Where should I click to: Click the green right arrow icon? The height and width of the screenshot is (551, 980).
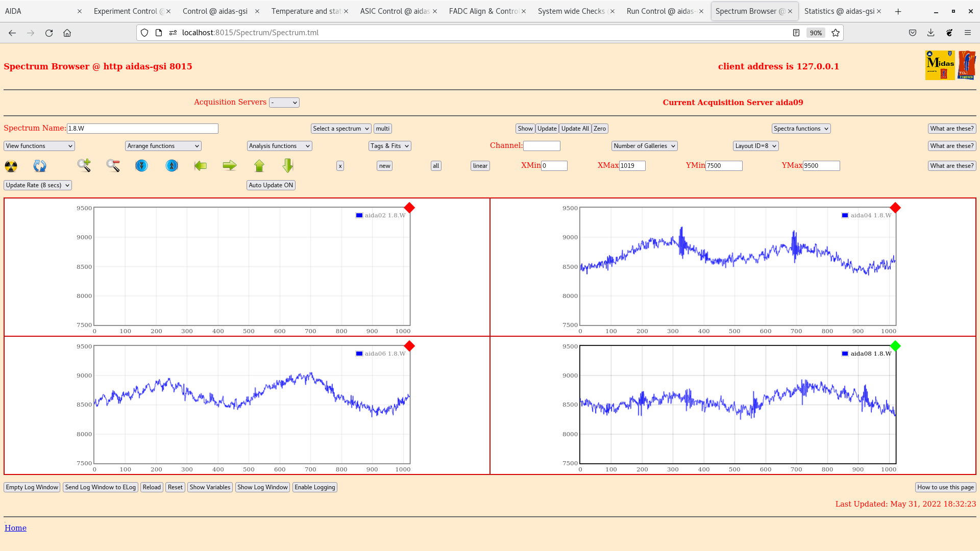tap(230, 165)
